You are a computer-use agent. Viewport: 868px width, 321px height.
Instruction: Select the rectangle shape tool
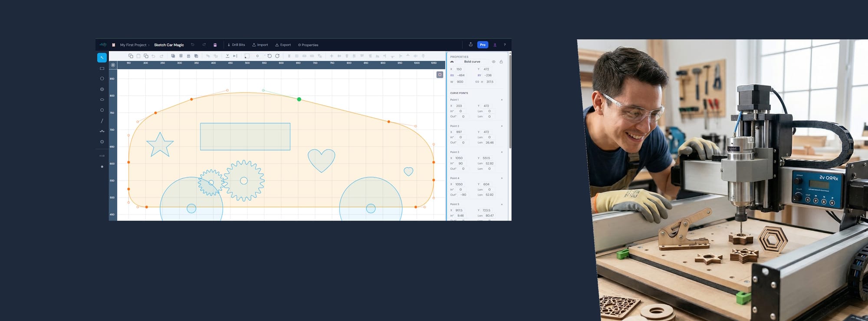click(102, 69)
